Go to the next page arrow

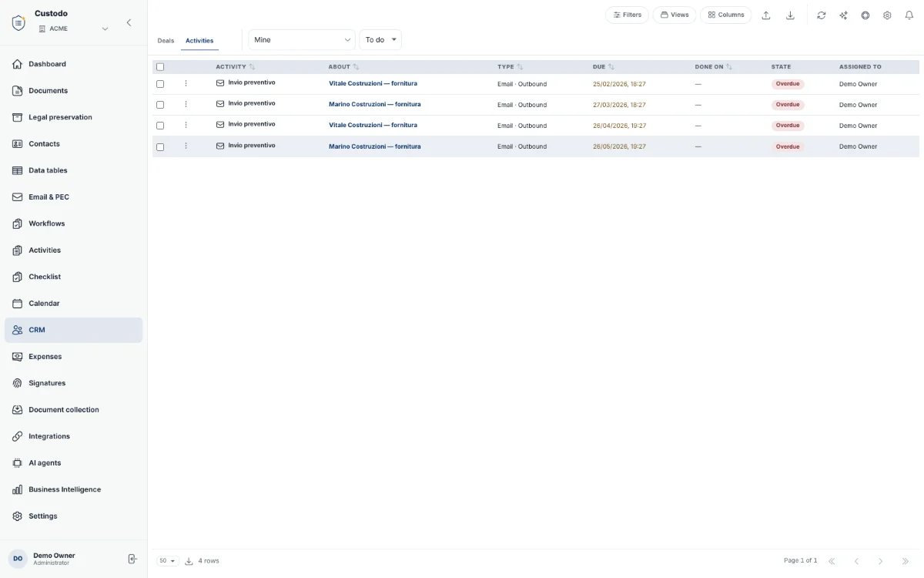pos(881,561)
